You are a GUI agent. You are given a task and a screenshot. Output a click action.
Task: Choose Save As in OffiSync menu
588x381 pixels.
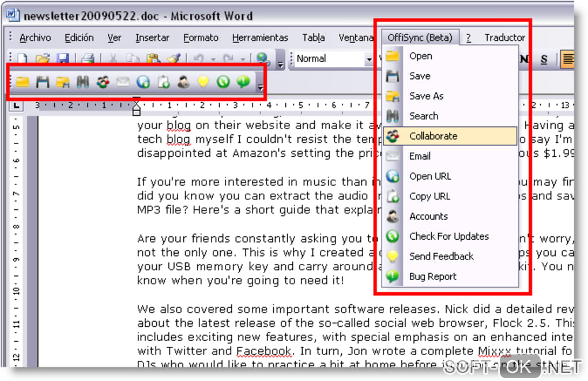[450, 96]
